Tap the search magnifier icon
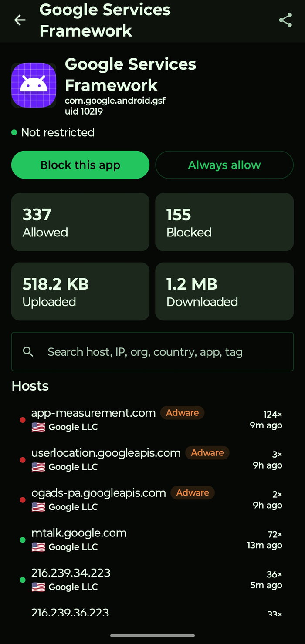305x644 pixels. tap(28, 352)
